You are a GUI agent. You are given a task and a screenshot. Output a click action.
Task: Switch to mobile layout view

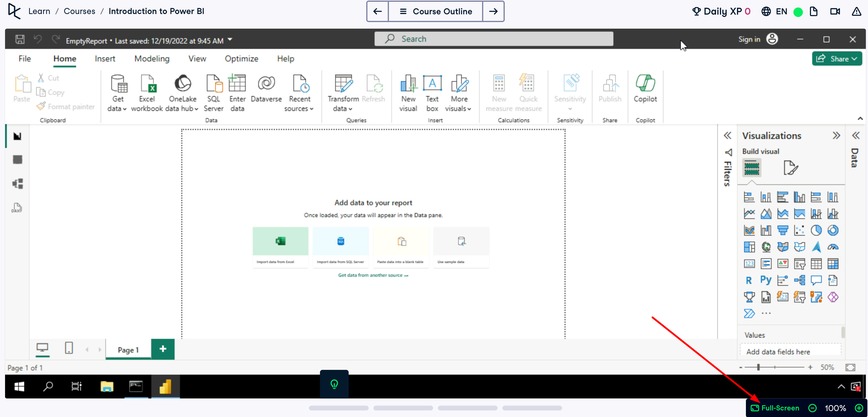69,347
